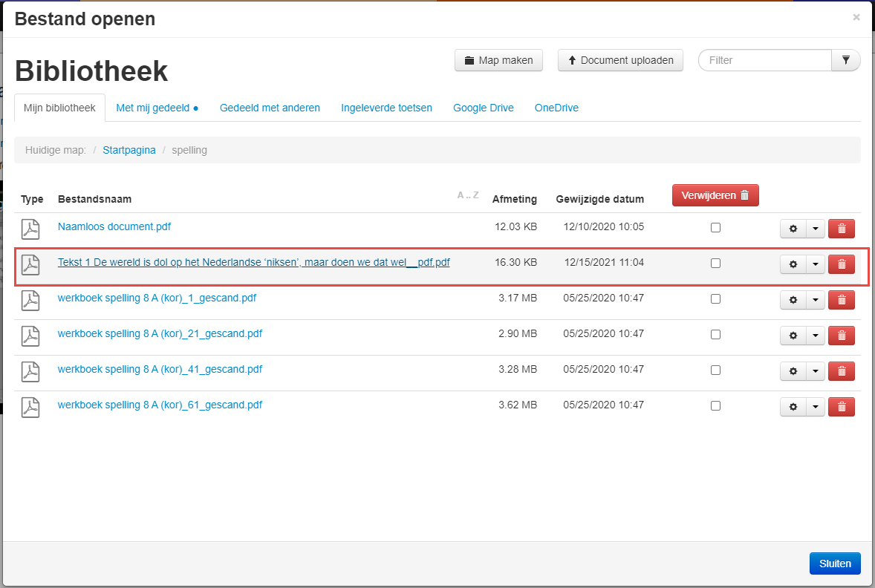Image resolution: width=875 pixels, height=588 pixels.
Task: Open settings gear for werkboek spelling 8 A (kor)_1_gescand.pdf
Action: tap(793, 300)
